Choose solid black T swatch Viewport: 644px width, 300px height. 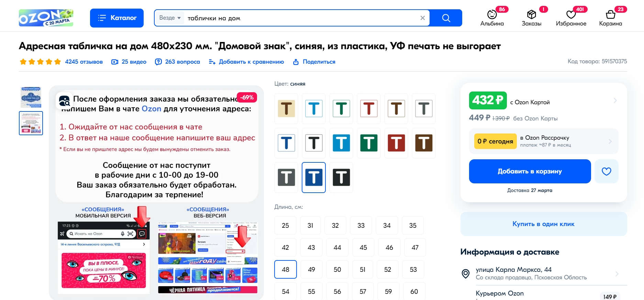coord(341,178)
